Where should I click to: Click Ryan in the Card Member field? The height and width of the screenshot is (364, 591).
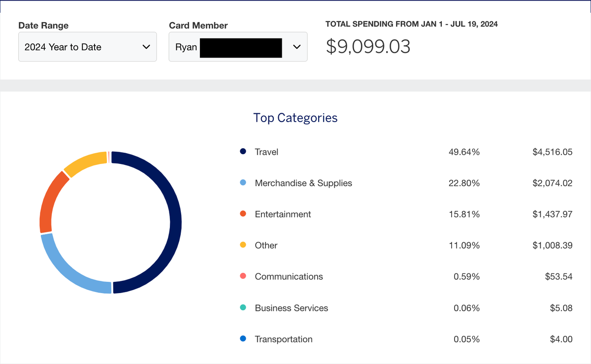click(x=185, y=47)
